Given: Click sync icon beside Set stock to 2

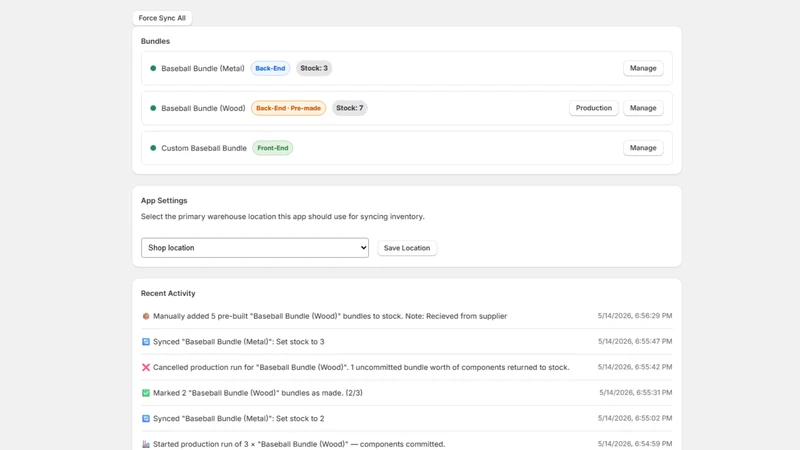Looking at the screenshot, I should pyautogui.click(x=146, y=418).
